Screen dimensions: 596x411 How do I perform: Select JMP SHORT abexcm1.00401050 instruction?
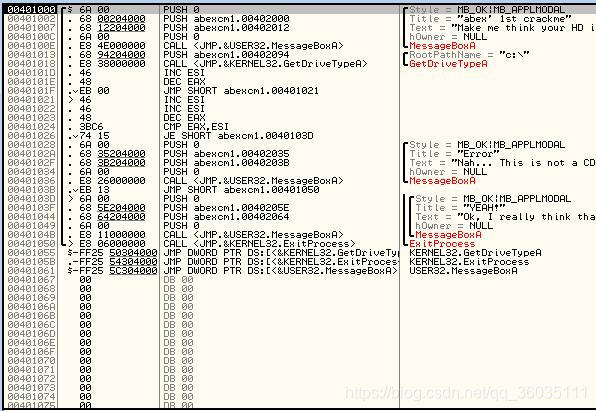tap(241, 190)
